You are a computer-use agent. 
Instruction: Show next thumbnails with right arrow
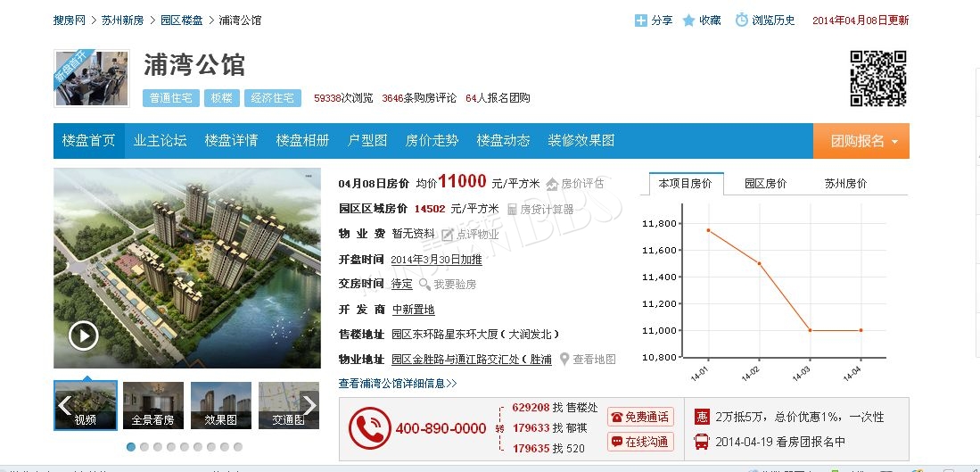tap(309, 406)
